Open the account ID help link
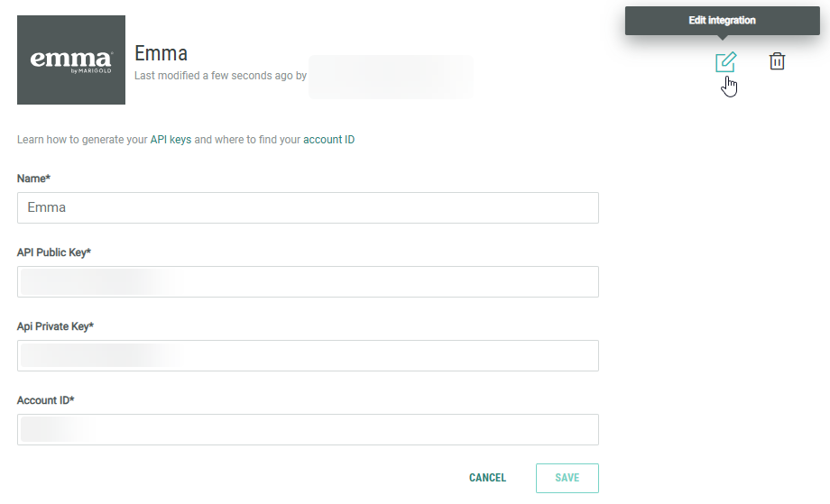Viewport: 830px width, 504px height. 328,140
